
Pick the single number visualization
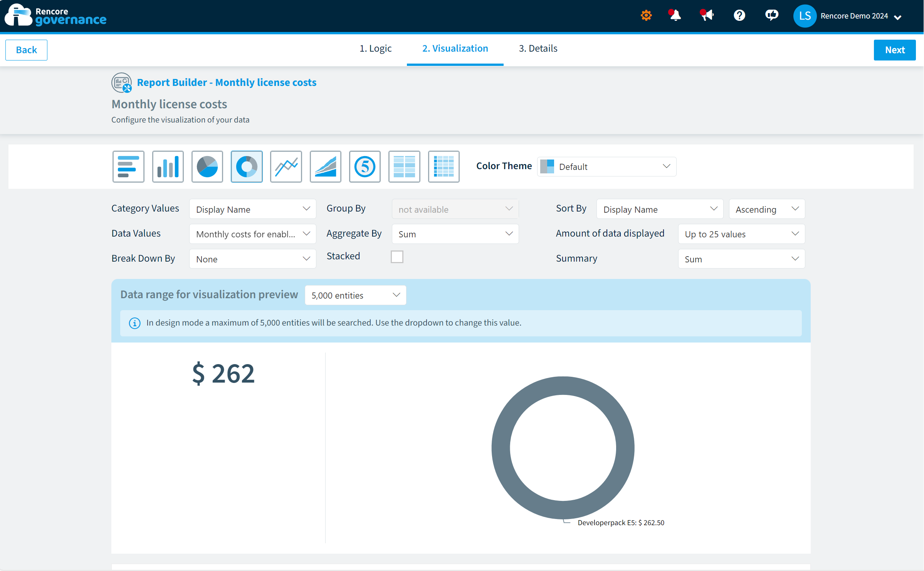[365, 166]
